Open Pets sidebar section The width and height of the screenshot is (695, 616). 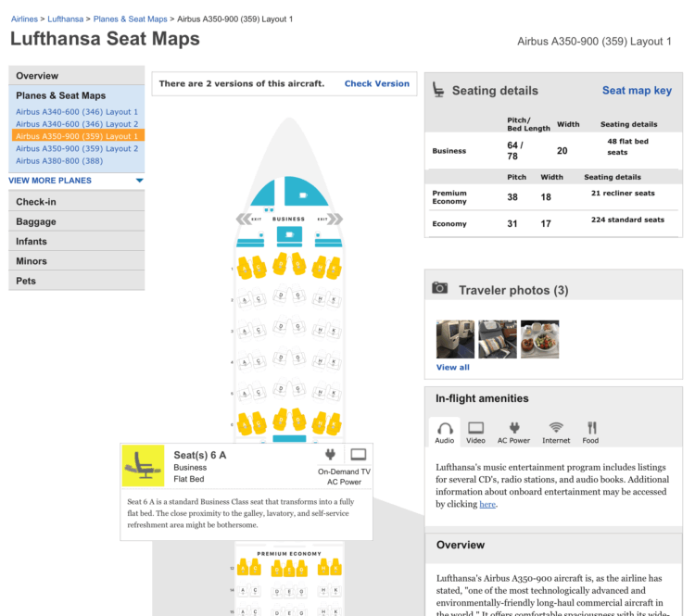coord(76,281)
